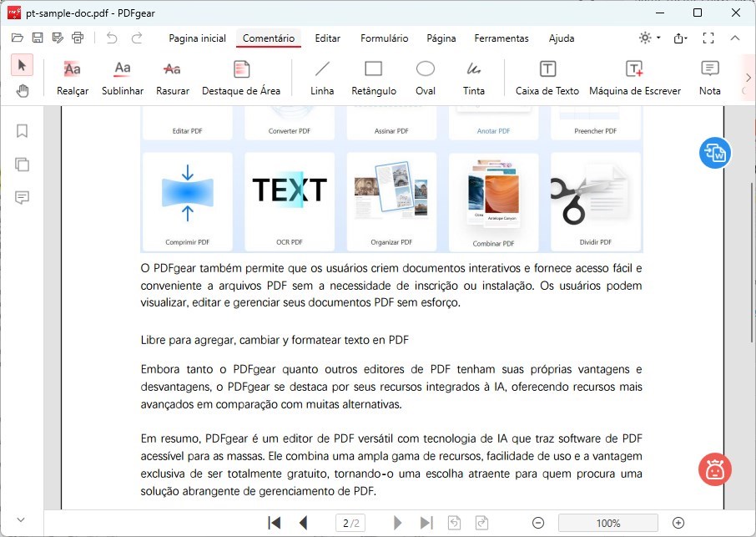Open the red AI assistant robot button
Viewport: 756px width, 537px height.
click(715, 469)
